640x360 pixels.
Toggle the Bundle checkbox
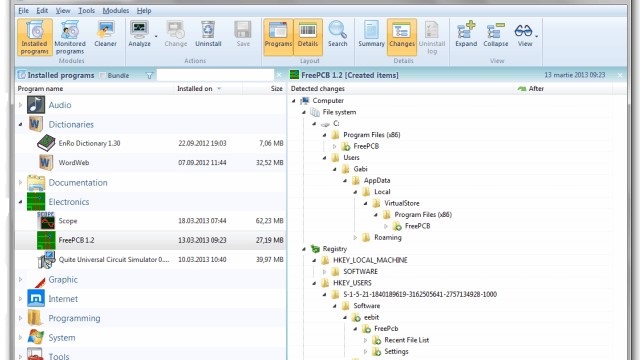pyautogui.click(x=103, y=76)
